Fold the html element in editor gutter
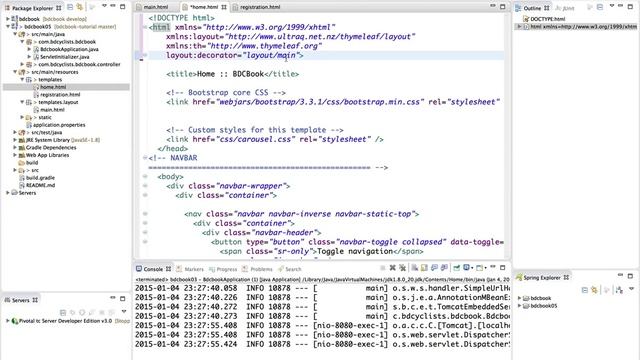640x360 pixels. 145,27
